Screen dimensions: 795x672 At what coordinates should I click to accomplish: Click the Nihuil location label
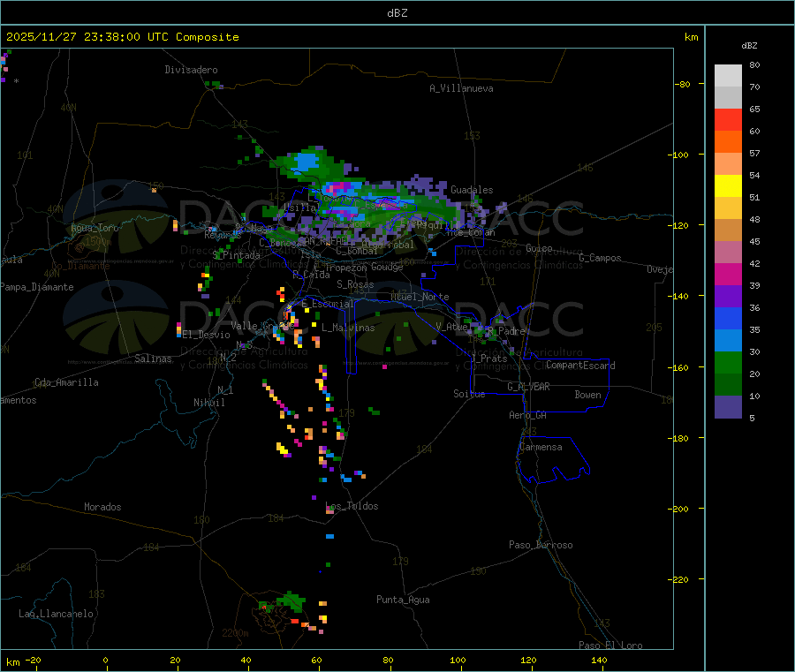[x=208, y=403]
